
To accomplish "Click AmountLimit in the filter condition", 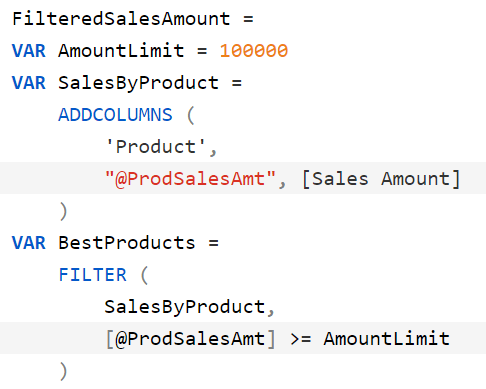I will [x=386, y=339].
